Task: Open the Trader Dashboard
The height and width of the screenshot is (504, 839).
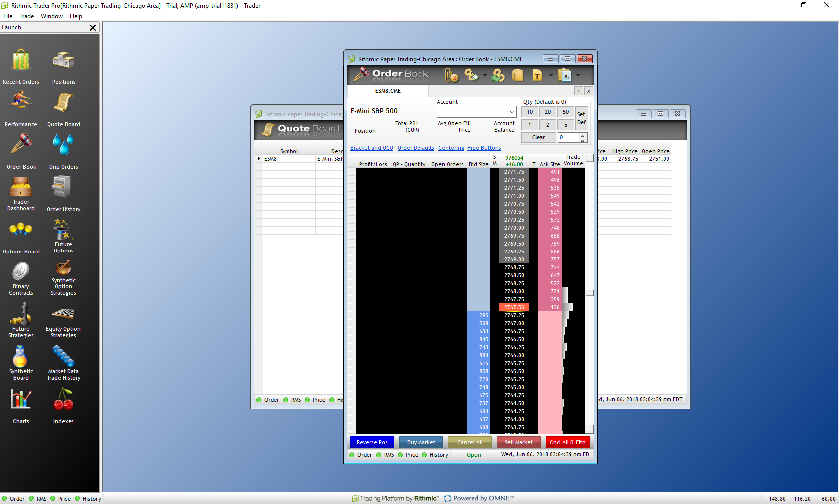Action: [x=21, y=194]
